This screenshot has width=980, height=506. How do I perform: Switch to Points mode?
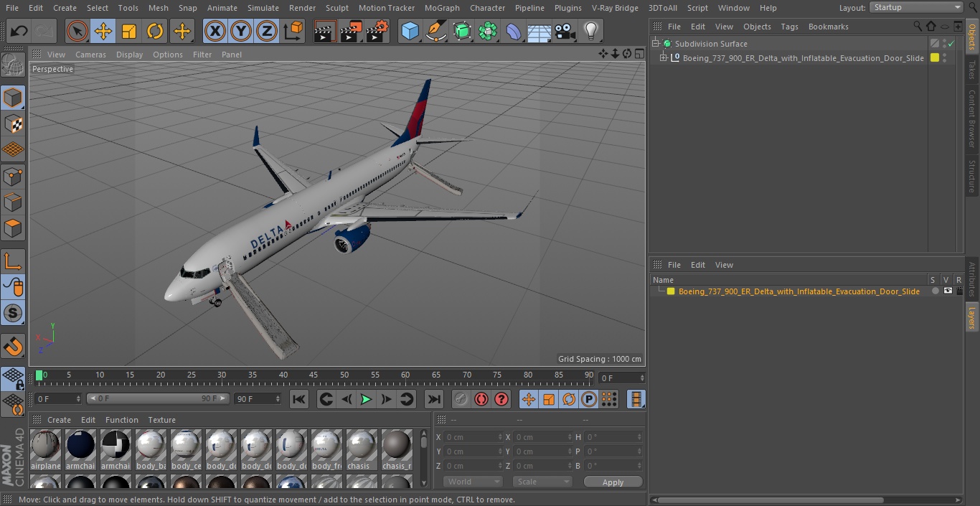pyautogui.click(x=13, y=176)
